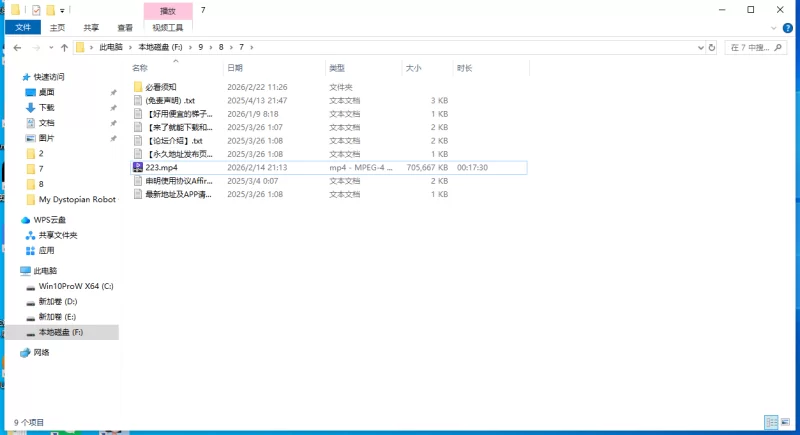Switch to the 查看 ribbon tab
Screen dimensions: 800x435
point(125,28)
